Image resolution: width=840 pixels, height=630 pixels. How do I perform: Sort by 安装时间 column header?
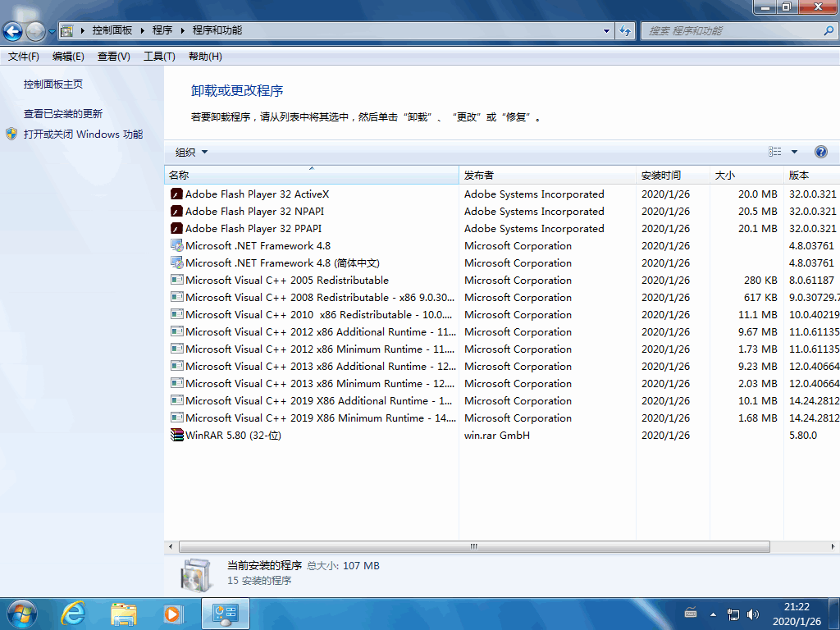tap(673, 176)
